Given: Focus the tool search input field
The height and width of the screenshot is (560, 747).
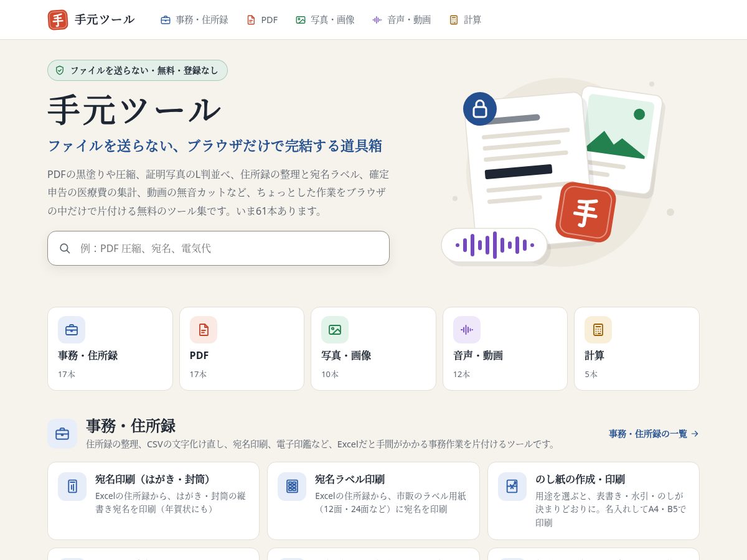Looking at the screenshot, I should coord(218,248).
